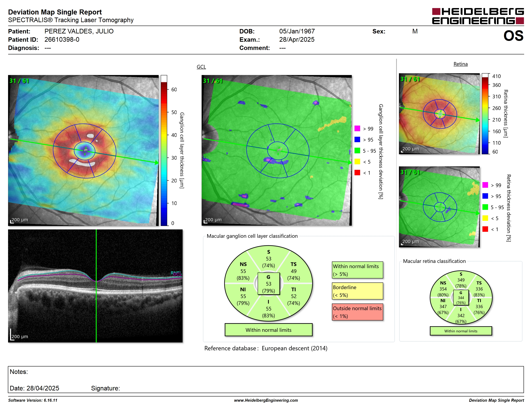
Task: Select the large OS eye label
Action: point(513,35)
